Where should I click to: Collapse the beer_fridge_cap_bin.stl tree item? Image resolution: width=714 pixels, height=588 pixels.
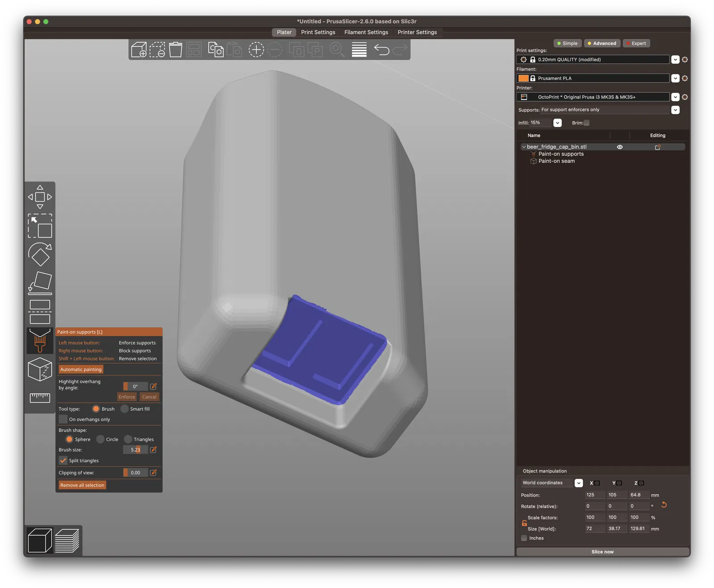click(524, 147)
